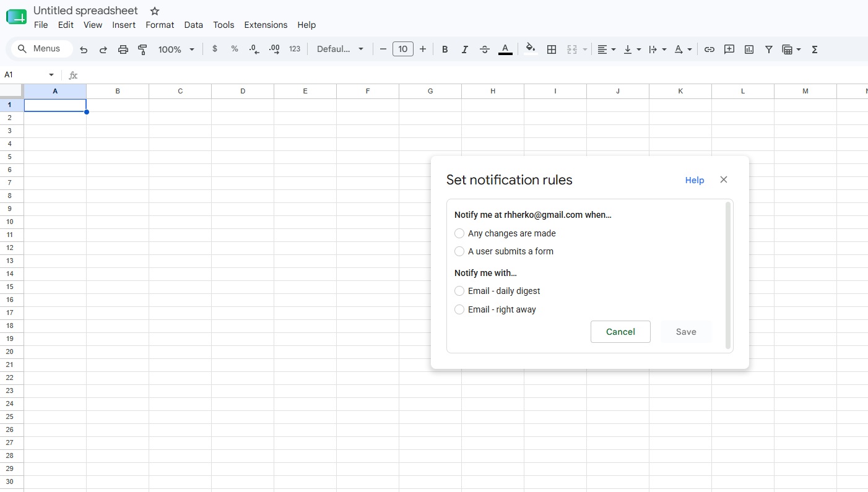Image resolution: width=868 pixels, height=492 pixels.
Task: Open filter views dropdown
Action: (791, 50)
